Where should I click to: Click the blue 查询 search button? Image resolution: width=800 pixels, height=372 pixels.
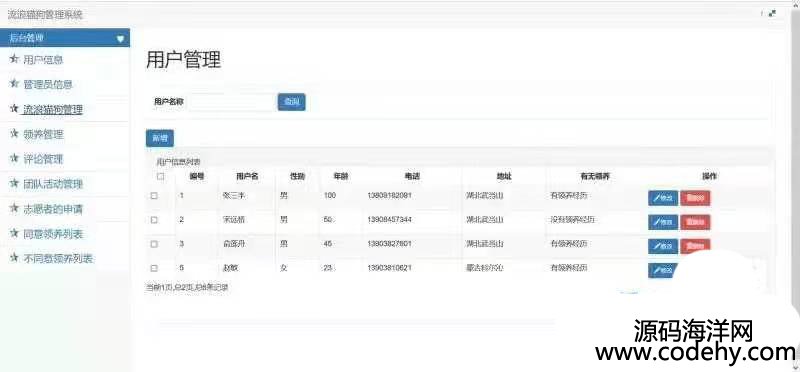coord(291,102)
